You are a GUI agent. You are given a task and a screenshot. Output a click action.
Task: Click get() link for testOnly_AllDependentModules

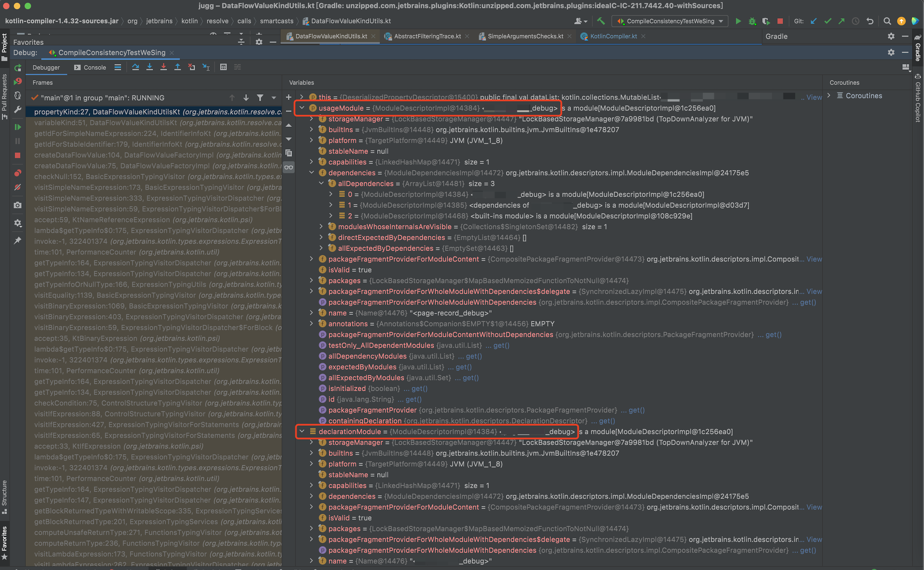pyautogui.click(x=501, y=345)
